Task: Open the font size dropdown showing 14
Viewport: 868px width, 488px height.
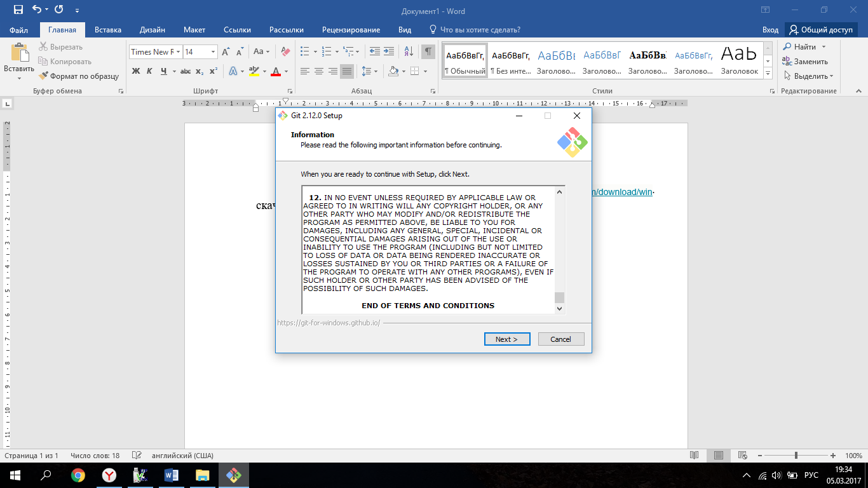Action: pyautogui.click(x=214, y=52)
